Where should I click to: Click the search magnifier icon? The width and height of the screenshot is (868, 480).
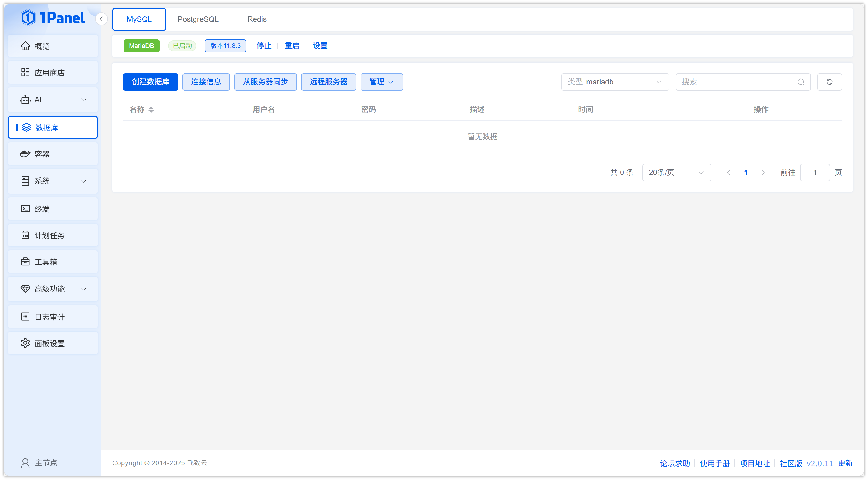[x=801, y=82]
